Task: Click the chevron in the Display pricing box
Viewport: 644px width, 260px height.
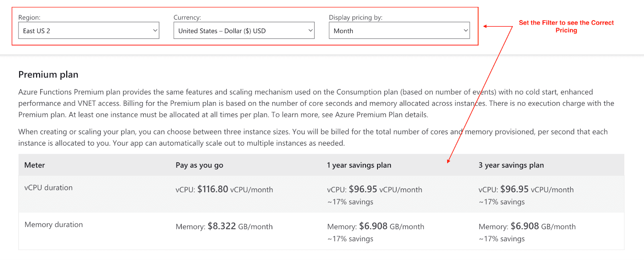Action: point(466,31)
